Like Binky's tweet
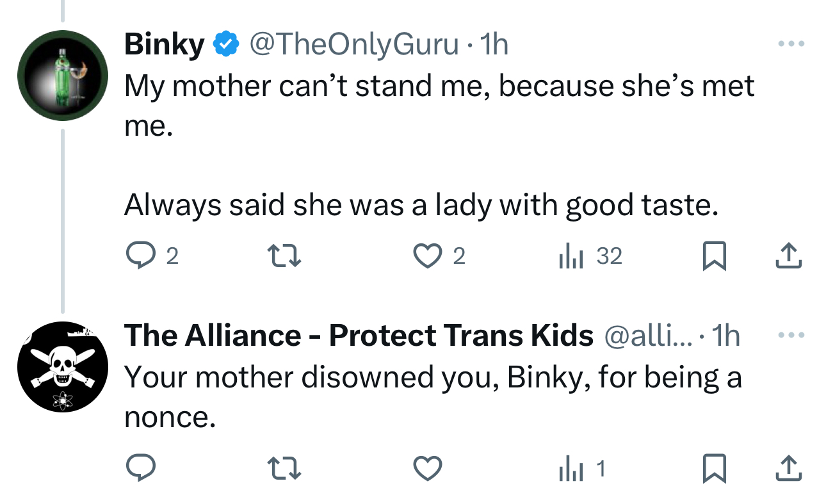This screenshot has width=826, height=504. (x=428, y=256)
